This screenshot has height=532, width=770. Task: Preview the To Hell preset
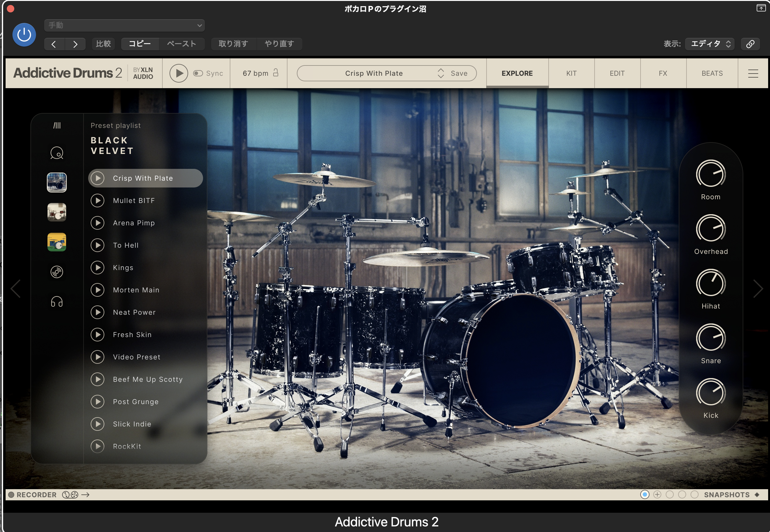pos(97,245)
